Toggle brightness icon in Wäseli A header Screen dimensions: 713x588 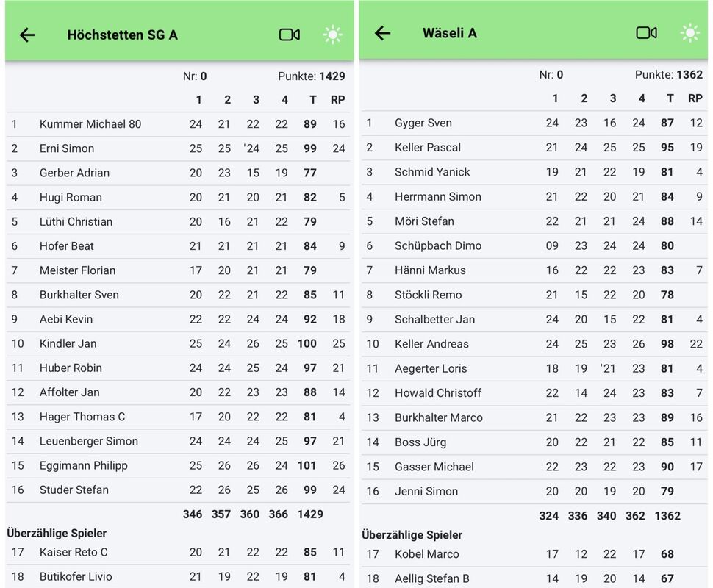click(689, 33)
